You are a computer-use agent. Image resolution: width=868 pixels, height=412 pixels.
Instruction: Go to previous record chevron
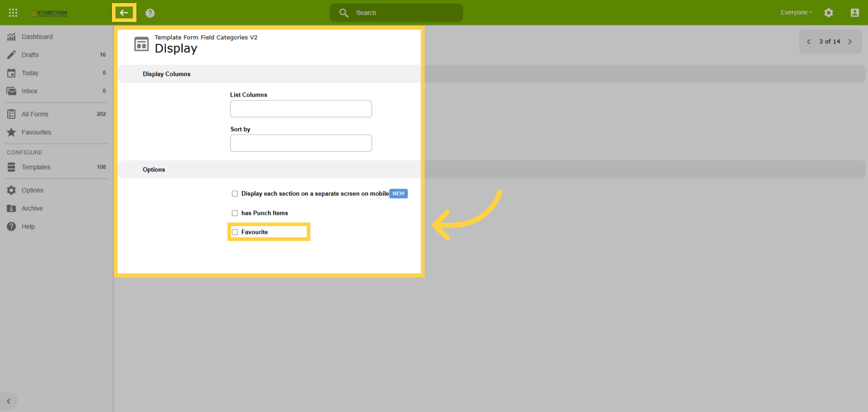point(809,42)
